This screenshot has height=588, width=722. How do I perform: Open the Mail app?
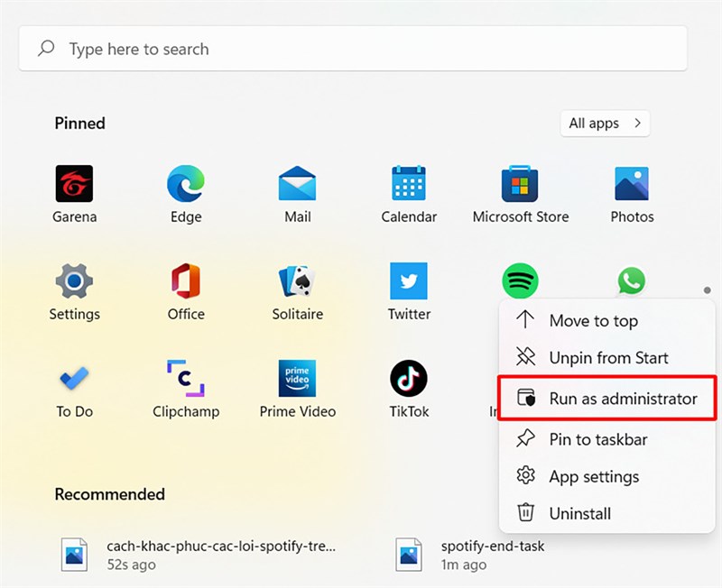[x=297, y=185]
